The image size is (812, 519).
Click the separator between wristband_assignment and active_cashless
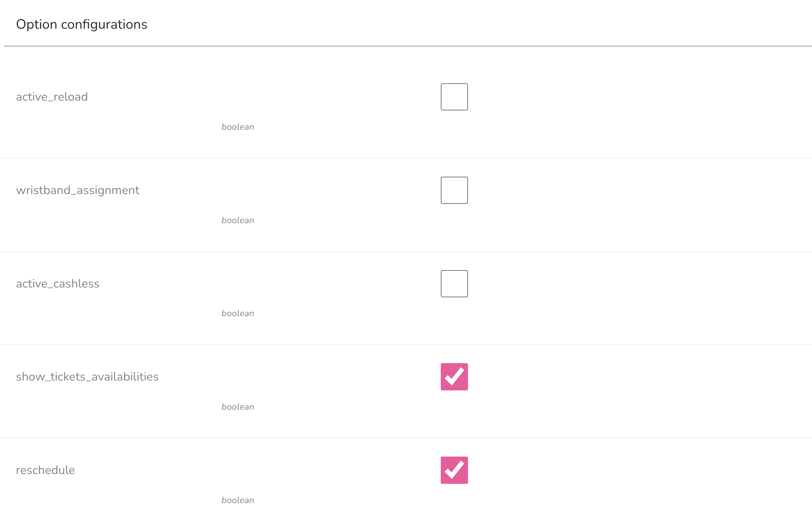point(406,252)
